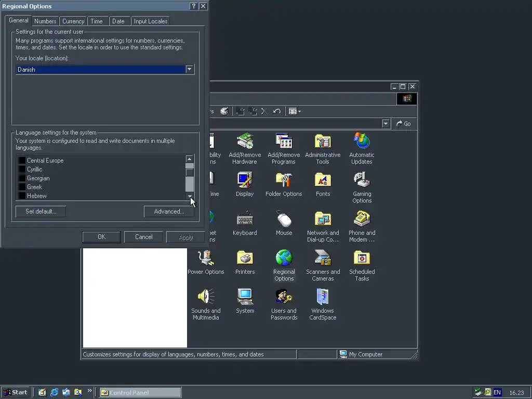Viewport: 532px width, 399px height.
Task: Open Administrative Tools folder icon
Action: click(x=323, y=149)
